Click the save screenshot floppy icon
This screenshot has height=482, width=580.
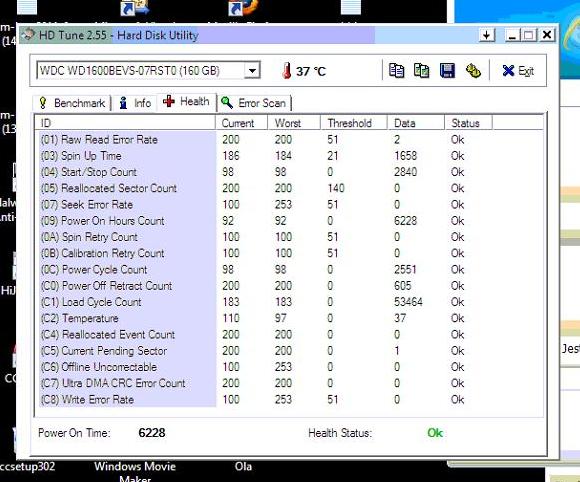point(447,70)
